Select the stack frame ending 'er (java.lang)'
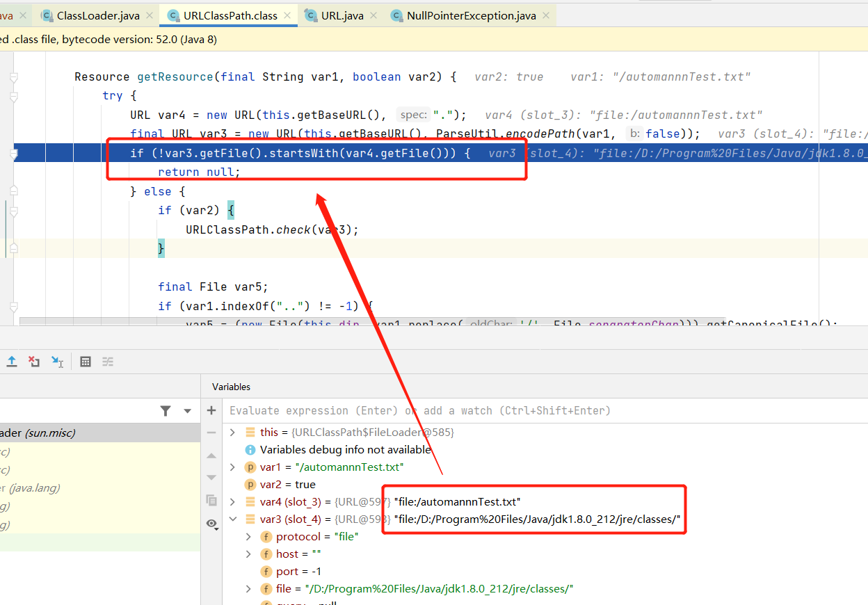The image size is (868, 605). pos(99,488)
